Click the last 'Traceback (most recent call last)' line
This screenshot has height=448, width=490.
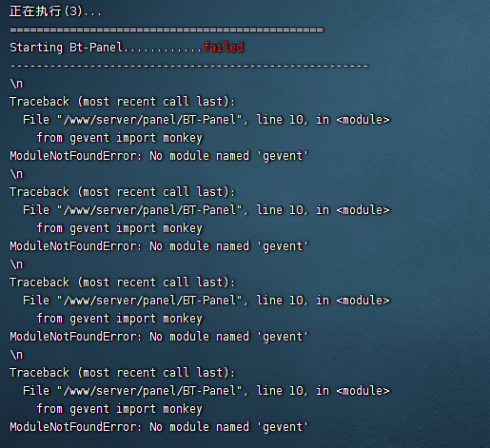[x=123, y=373]
